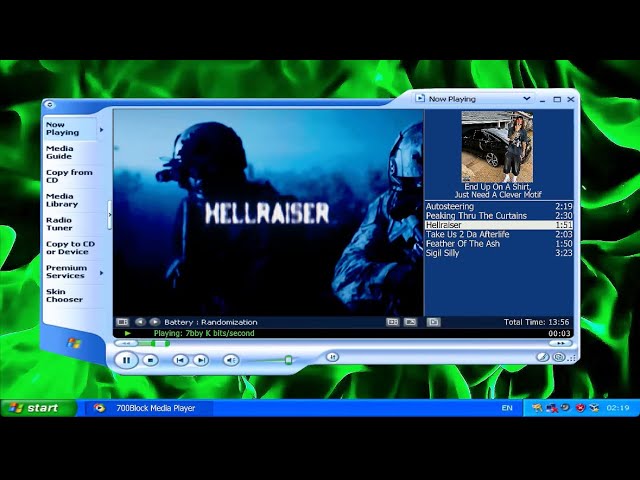Select the track Take Us 2 Da Afterlife
This screenshot has width=640, height=480.
[x=499, y=234]
